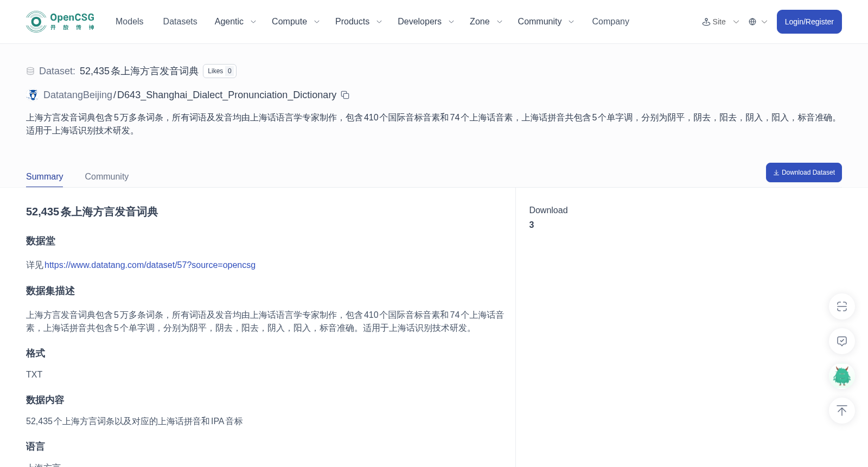Expand the Agentic menu chevron
Image resolution: width=868 pixels, height=467 pixels.
coord(253,22)
